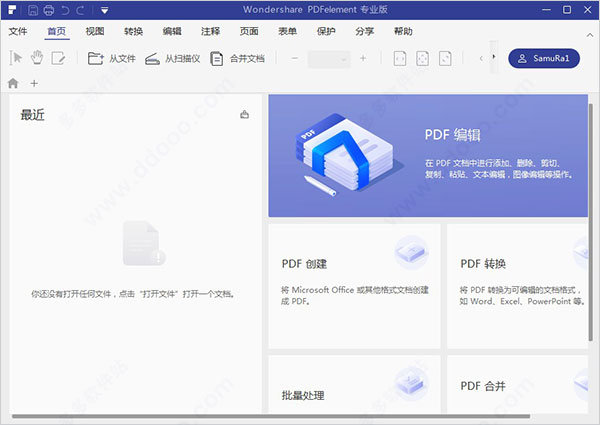600x425 pixels.
Task: Click the undo arrow icon
Action: 65,10
